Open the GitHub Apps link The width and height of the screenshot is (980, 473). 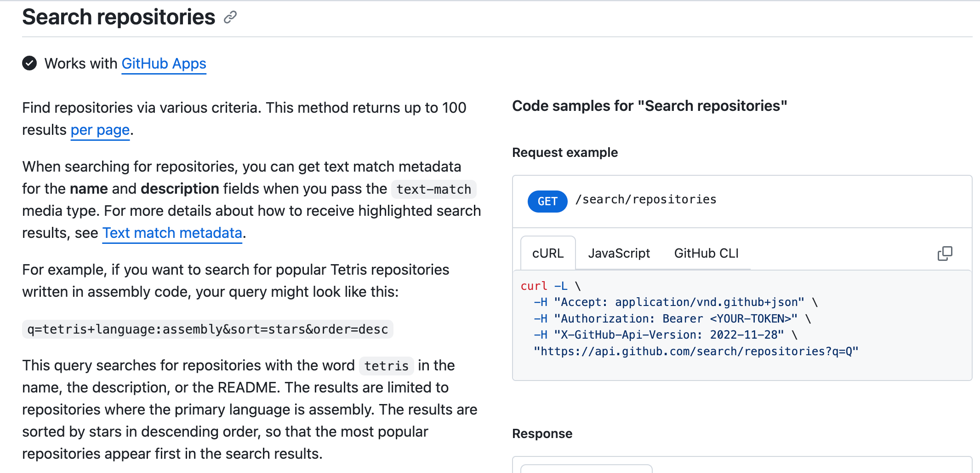pos(164,64)
